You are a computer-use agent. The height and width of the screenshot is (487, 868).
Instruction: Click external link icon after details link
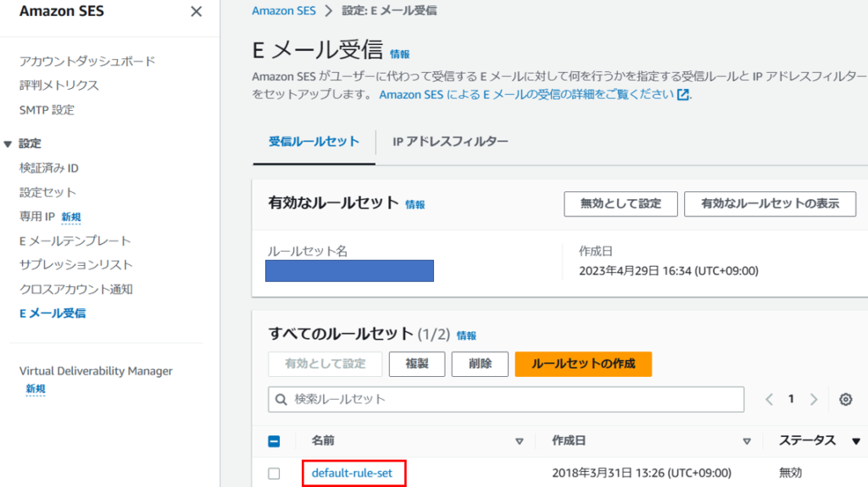683,95
